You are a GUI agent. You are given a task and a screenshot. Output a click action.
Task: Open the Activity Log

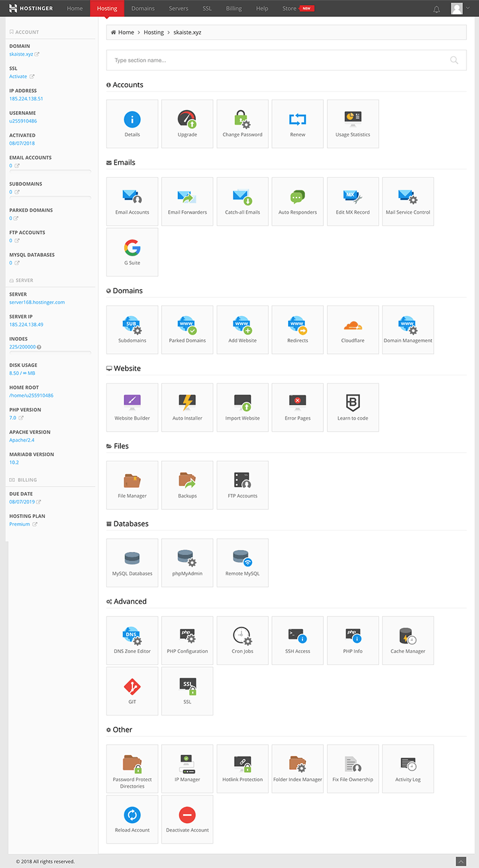408,769
